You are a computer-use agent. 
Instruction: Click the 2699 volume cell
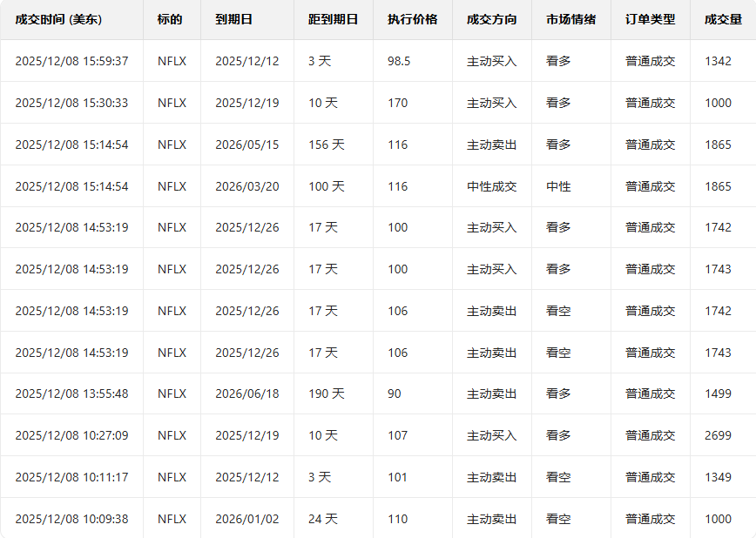pyautogui.click(x=718, y=435)
